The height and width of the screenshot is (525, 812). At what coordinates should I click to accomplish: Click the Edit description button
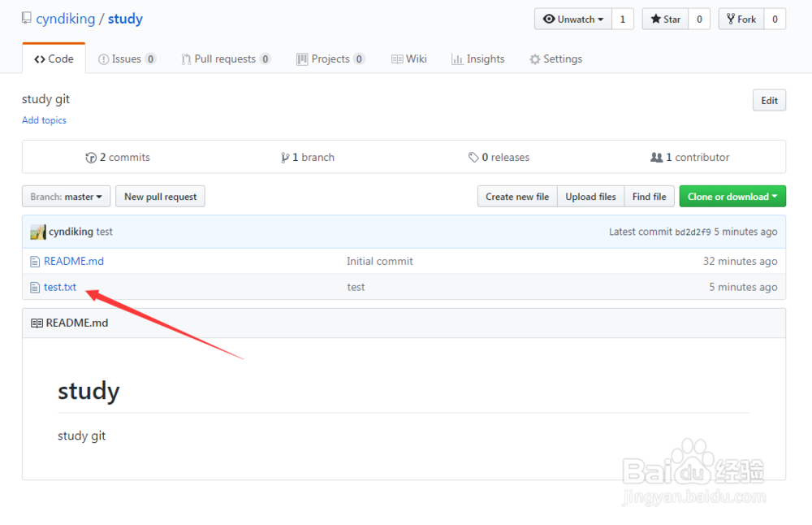click(769, 101)
